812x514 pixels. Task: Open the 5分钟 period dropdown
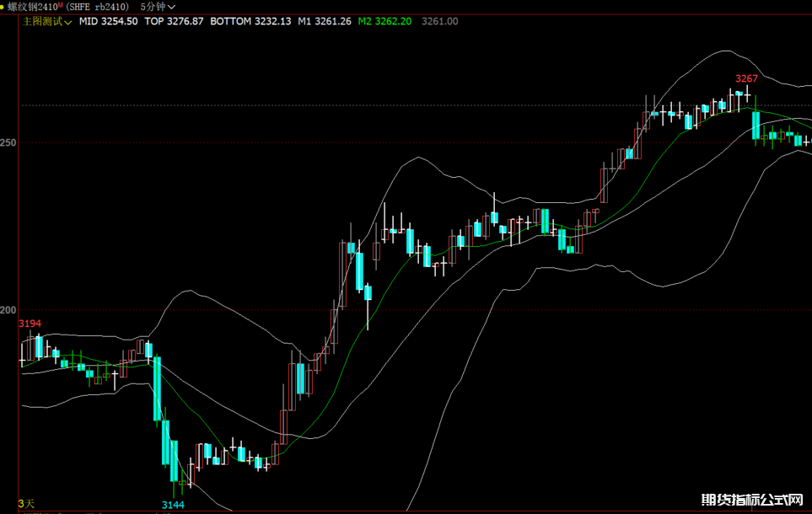pyautogui.click(x=158, y=7)
